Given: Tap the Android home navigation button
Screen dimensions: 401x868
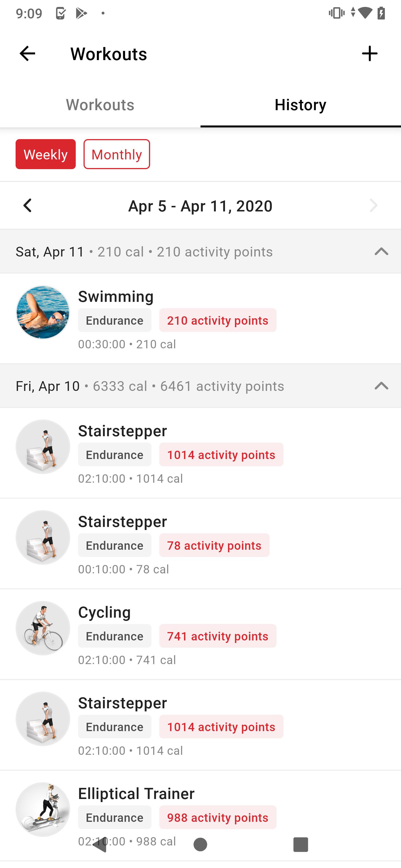Looking at the screenshot, I should [x=200, y=844].
